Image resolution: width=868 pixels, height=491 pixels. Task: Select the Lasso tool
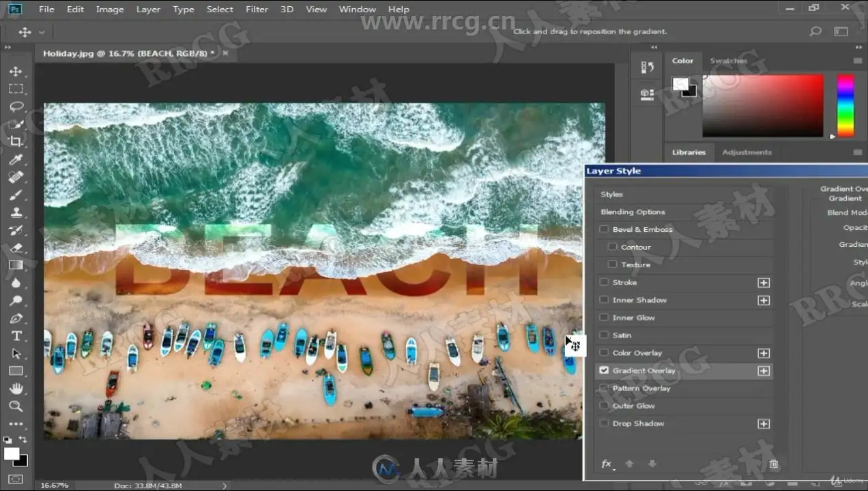click(x=16, y=106)
